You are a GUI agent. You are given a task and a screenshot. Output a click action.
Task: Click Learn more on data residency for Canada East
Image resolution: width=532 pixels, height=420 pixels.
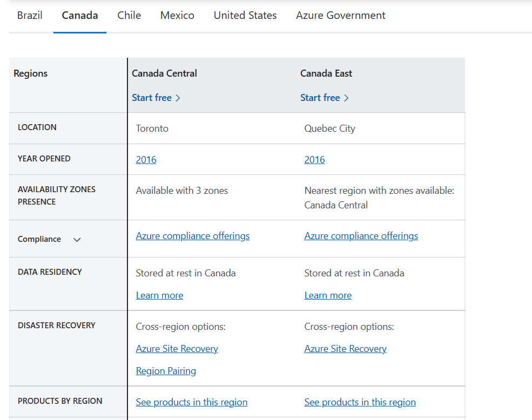pyautogui.click(x=328, y=295)
